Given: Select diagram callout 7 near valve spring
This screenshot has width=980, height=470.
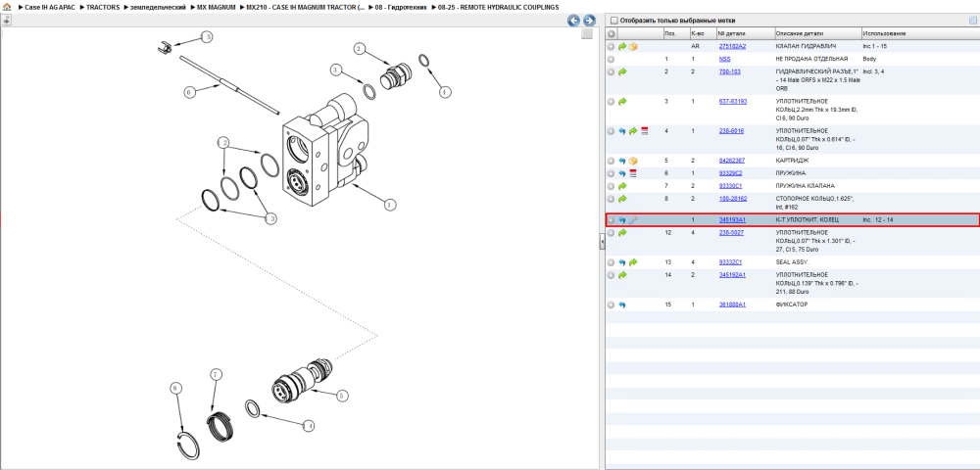Looking at the screenshot, I should (216, 374).
